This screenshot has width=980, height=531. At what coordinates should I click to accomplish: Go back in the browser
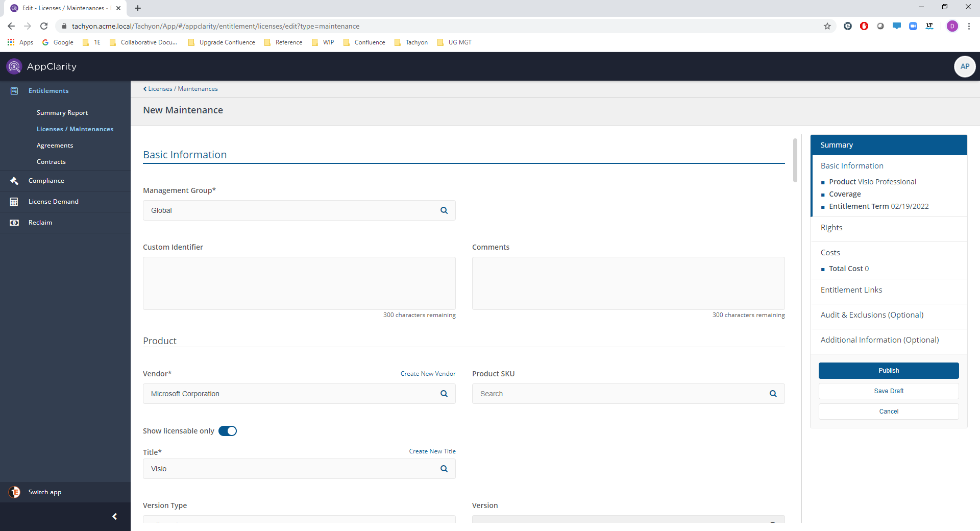pos(11,26)
